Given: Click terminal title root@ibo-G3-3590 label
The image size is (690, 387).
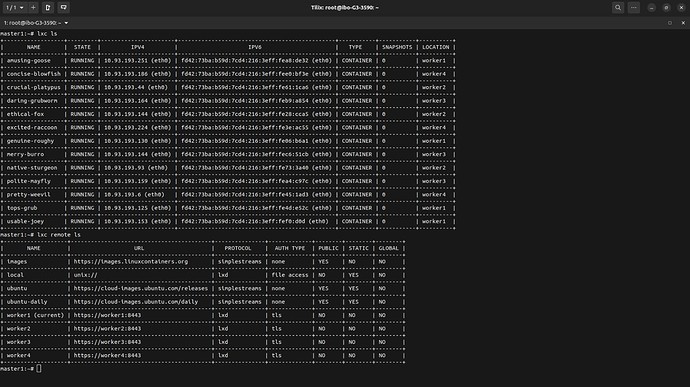Looking at the screenshot, I should tap(32, 23).
